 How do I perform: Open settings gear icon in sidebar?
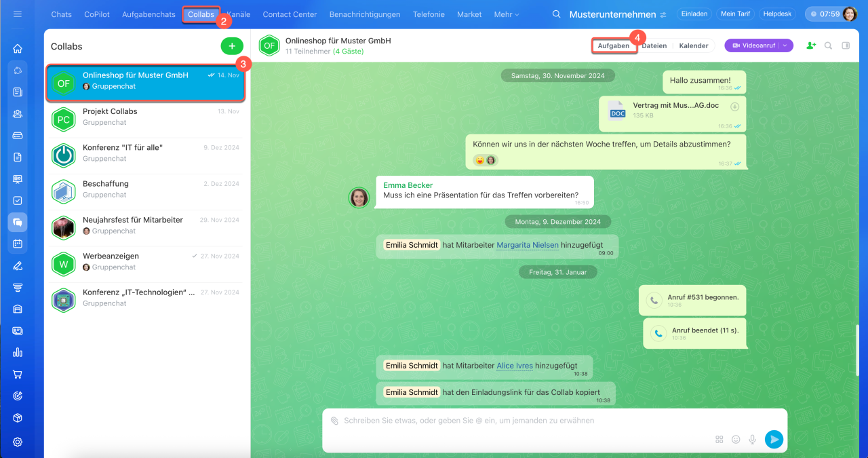tap(18, 442)
